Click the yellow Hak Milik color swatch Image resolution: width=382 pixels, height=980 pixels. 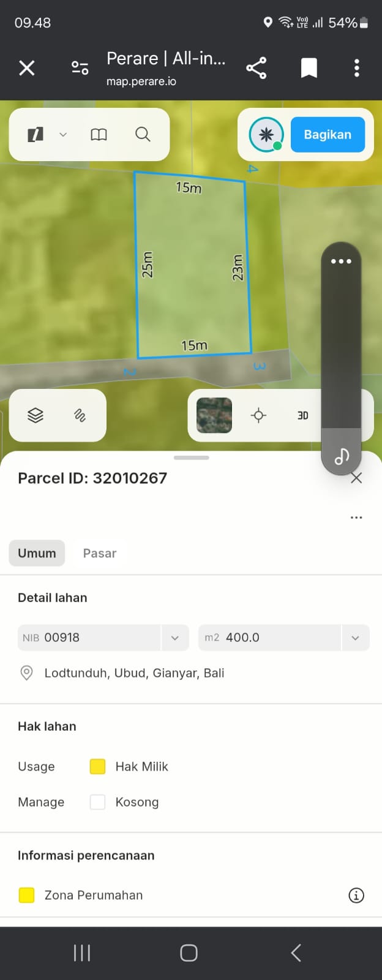click(98, 767)
